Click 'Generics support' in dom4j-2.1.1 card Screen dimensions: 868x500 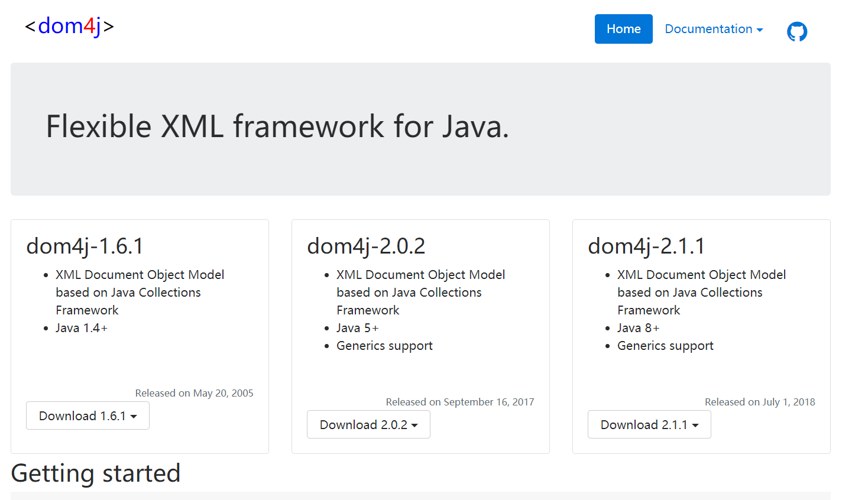pos(665,346)
